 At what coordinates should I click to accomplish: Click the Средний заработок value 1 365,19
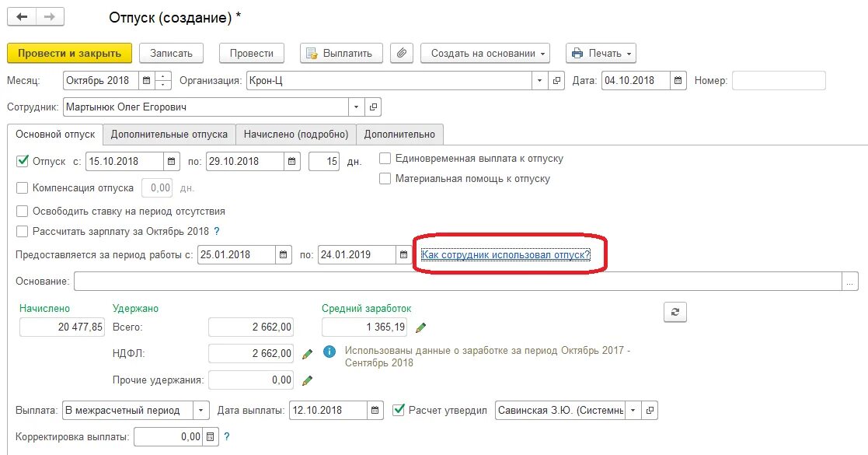pyautogui.click(x=364, y=327)
